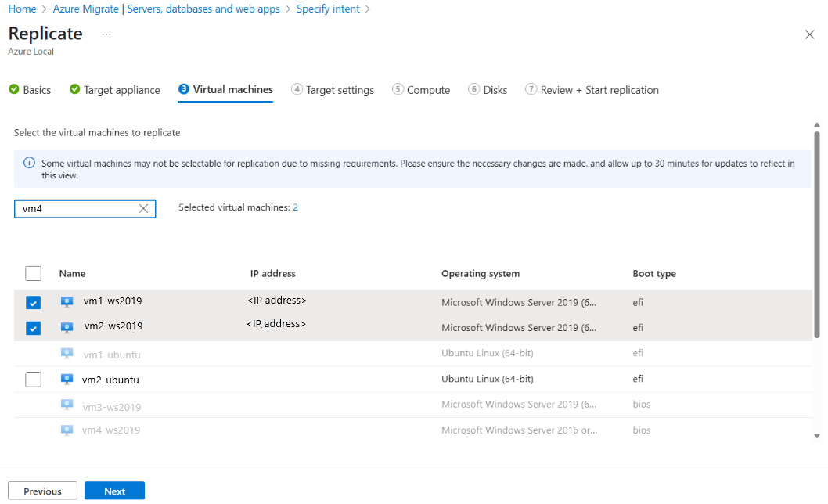Check the vm2-ubuntu checkbox

[33, 380]
